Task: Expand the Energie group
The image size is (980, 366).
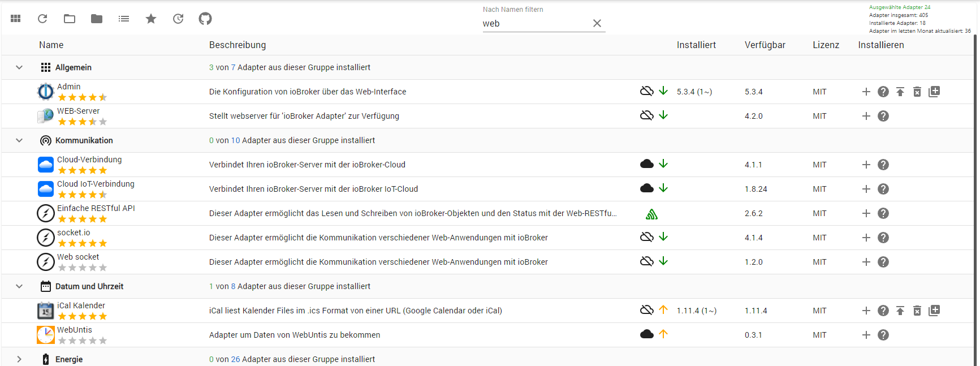Action: tap(19, 359)
